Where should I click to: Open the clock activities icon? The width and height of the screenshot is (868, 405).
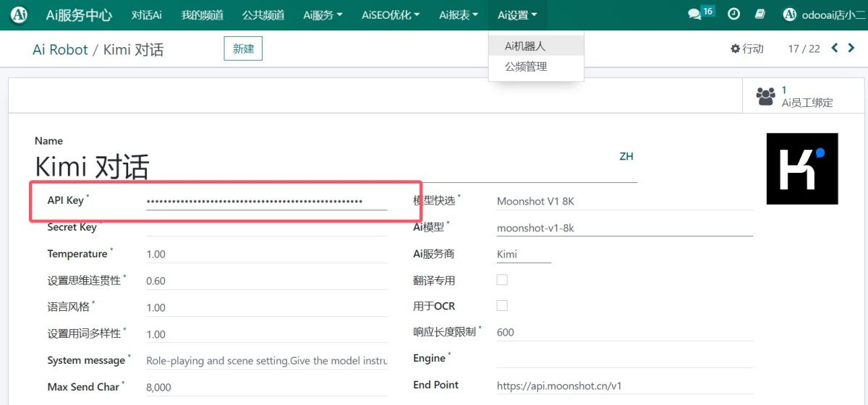pyautogui.click(x=733, y=14)
